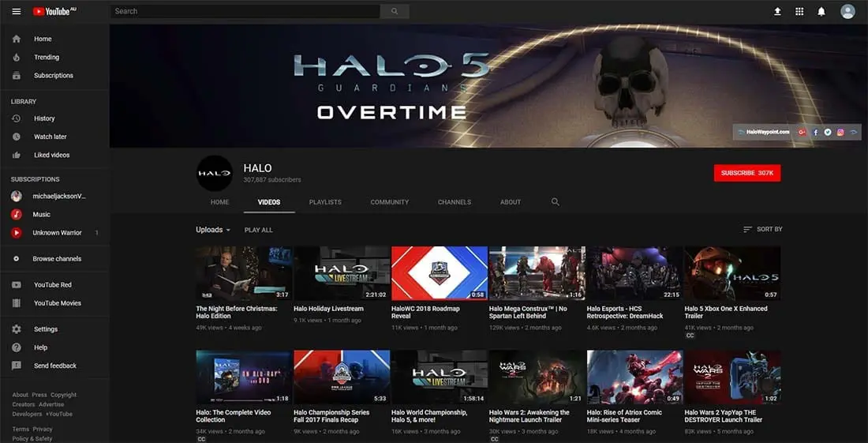This screenshot has width=868, height=443.
Task: Click the Press footer link
Action: (x=39, y=395)
